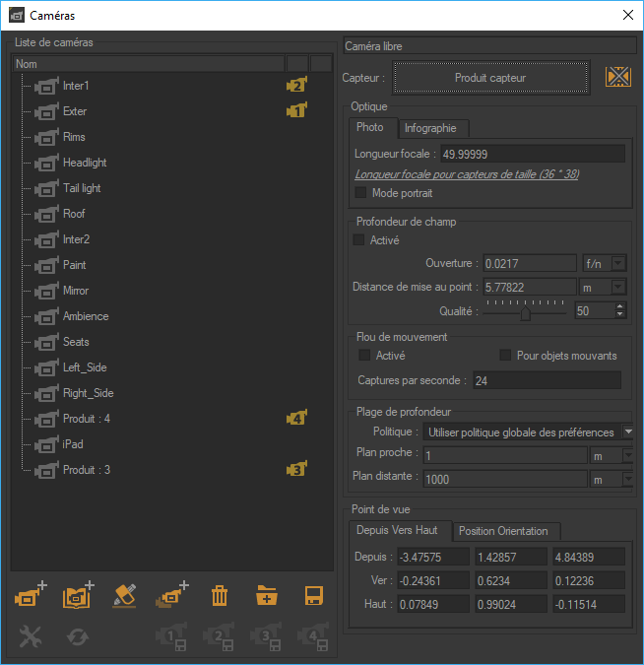Toggle the Pour objets mouvants checkbox
The image size is (644, 665).
[x=506, y=356]
